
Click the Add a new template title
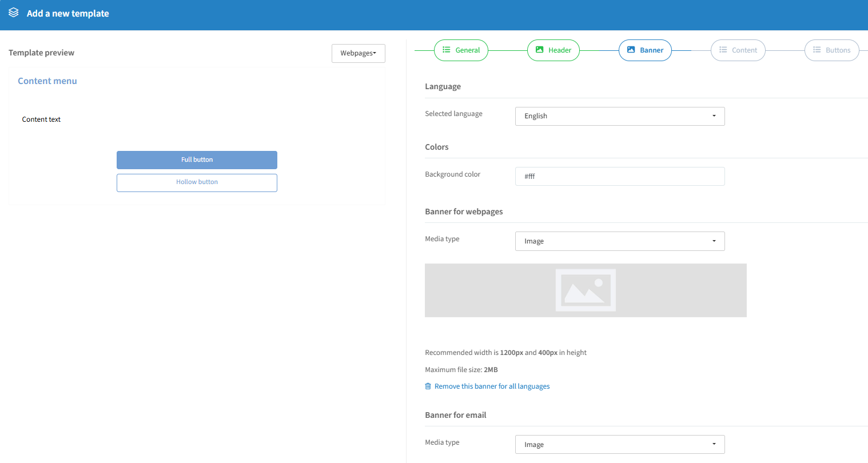[x=67, y=13]
